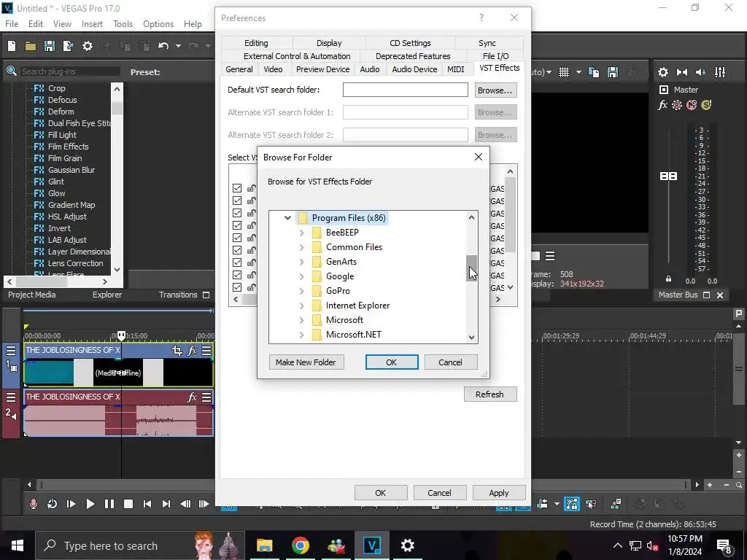Switch to the Audio Device preferences tab

pyautogui.click(x=414, y=69)
